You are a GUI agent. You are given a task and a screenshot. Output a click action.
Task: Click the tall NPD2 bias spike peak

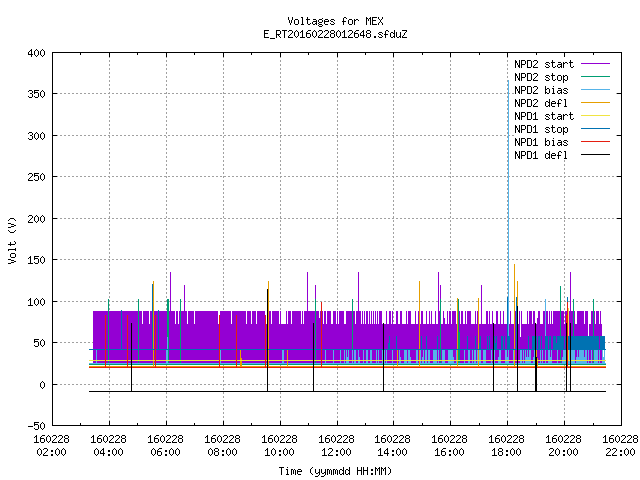508,81
